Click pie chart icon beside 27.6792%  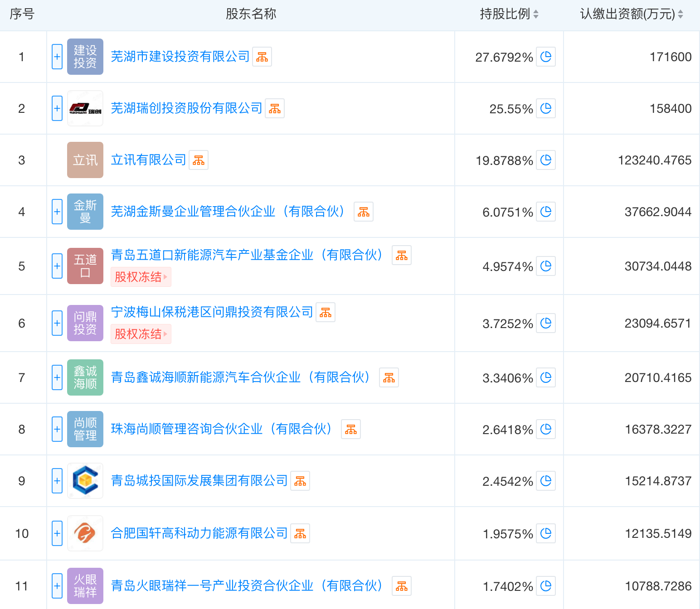tap(546, 57)
